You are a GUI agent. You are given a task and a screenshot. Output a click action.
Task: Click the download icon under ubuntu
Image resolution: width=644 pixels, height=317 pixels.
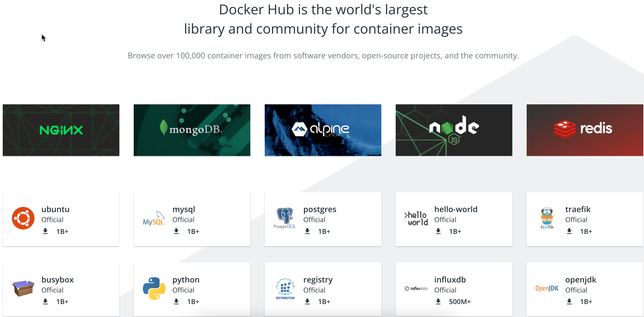click(x=45, y=231)
